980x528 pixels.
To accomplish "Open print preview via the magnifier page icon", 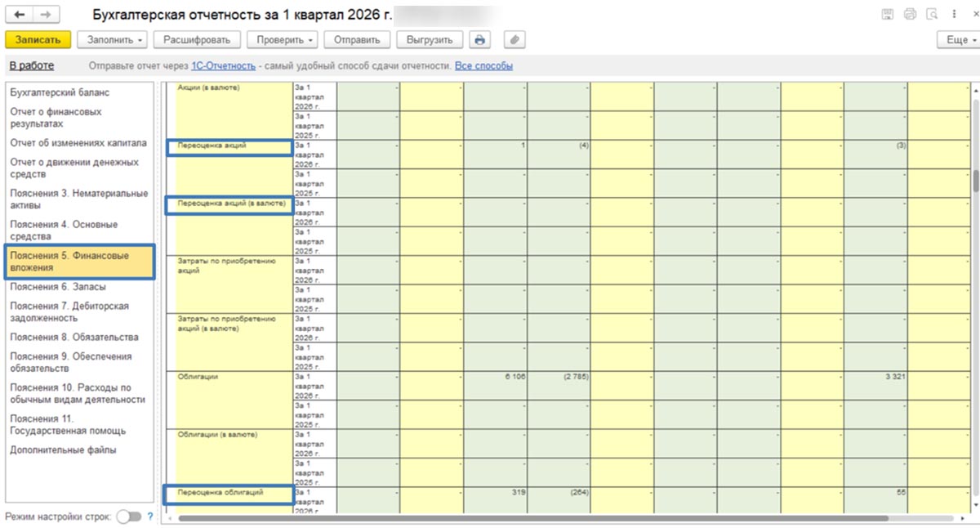I will [931, 15].
